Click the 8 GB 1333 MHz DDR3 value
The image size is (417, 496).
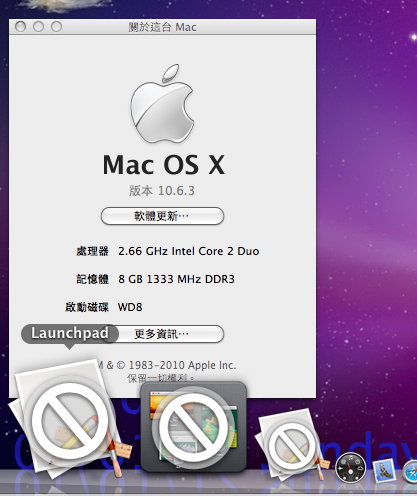176,279
